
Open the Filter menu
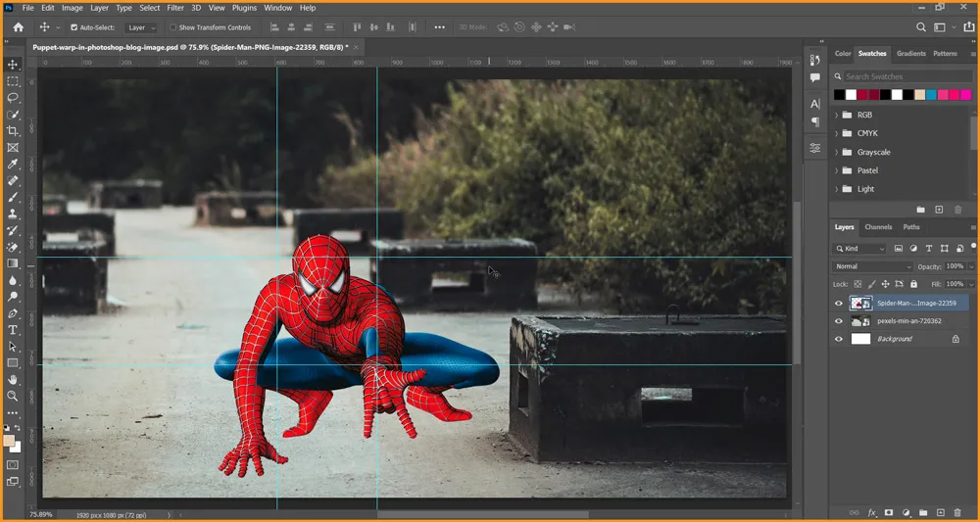175,8
